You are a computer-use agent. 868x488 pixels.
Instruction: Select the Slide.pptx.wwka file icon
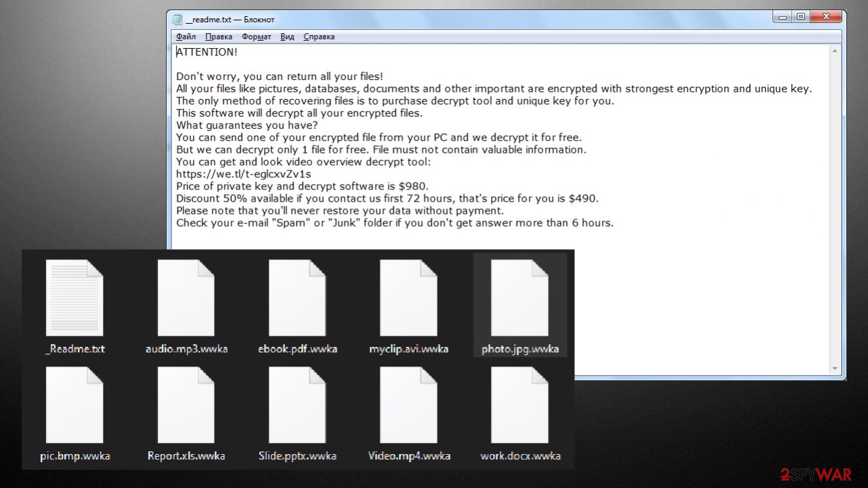(297, 405)
